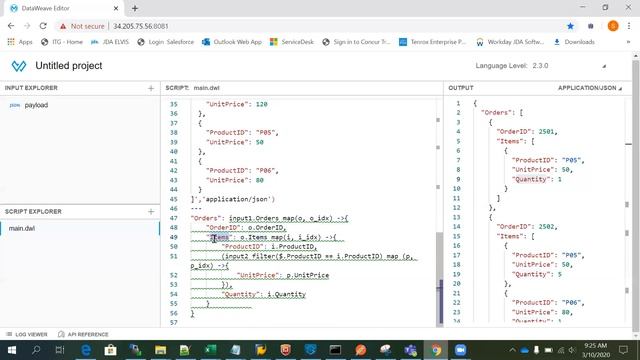Open the Log Viewer panel
The height and width of the screenshot is (360, 640).
point(27,334)
